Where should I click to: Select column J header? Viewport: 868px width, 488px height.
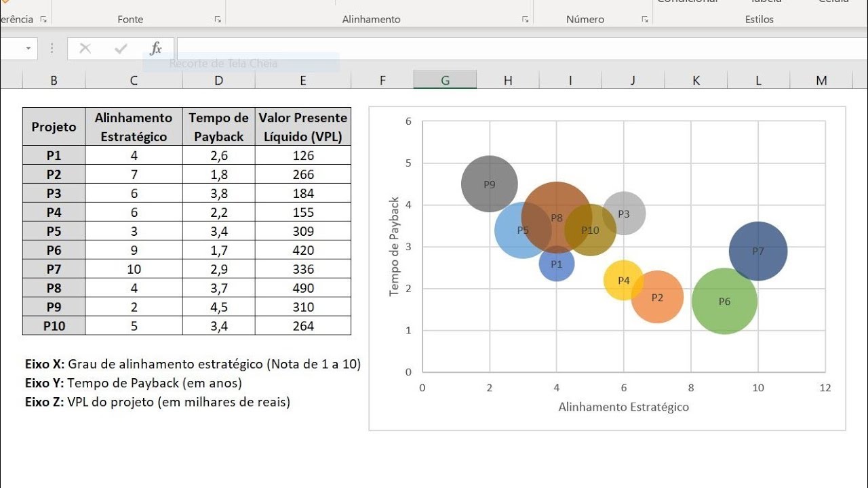tap(633, 81)
